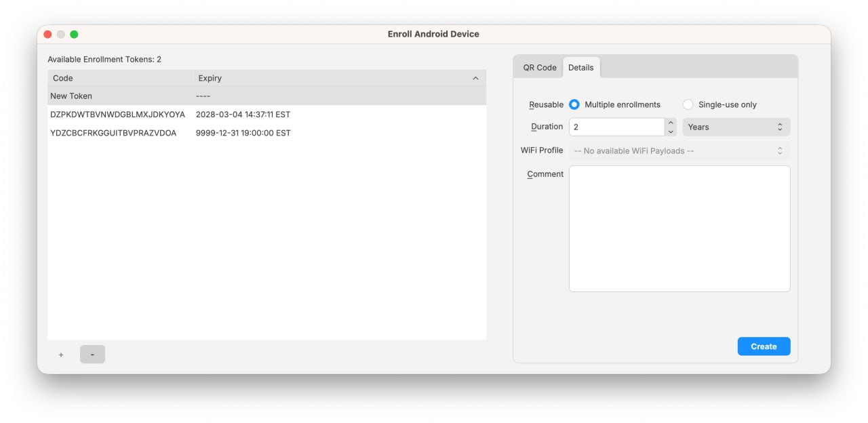Increase the Duration value with up arrow
This screenshot has width=868, height=423.
coord(671,123)
